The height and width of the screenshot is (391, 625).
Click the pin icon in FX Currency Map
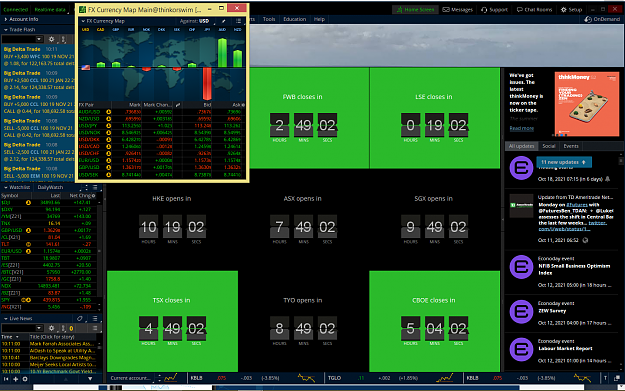pyautogui.click(x=224, y=21)
